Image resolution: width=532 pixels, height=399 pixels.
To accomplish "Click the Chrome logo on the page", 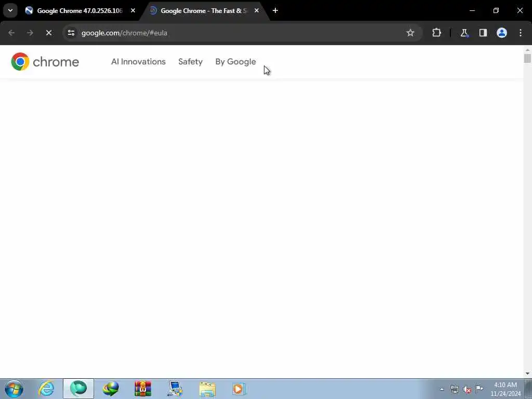I will (45, 61).
